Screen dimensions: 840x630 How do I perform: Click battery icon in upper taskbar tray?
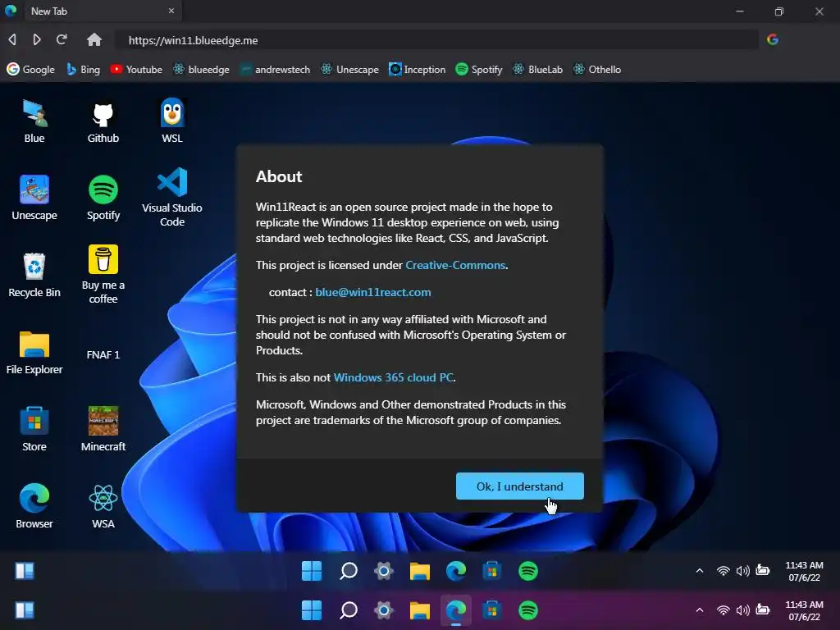tap(762, 570)
